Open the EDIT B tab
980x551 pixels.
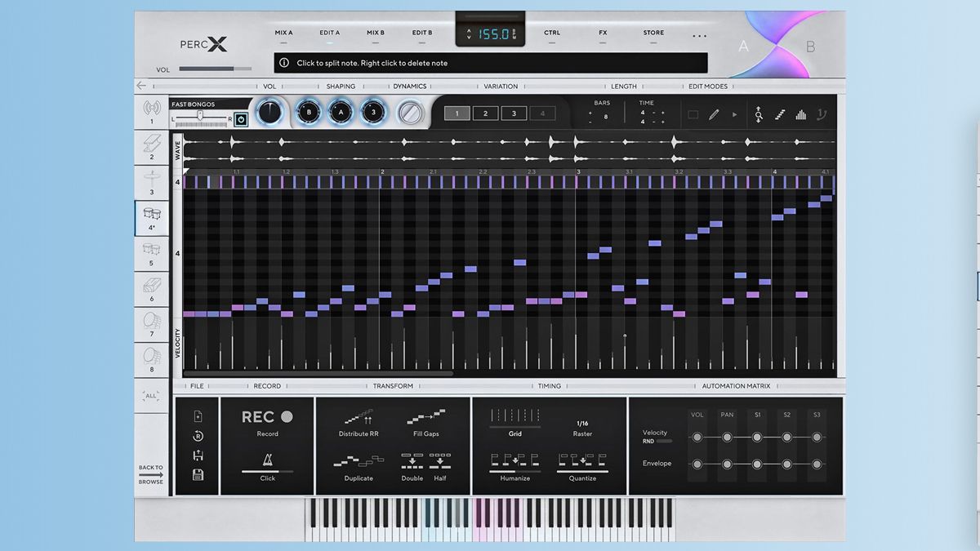point(422,33)
